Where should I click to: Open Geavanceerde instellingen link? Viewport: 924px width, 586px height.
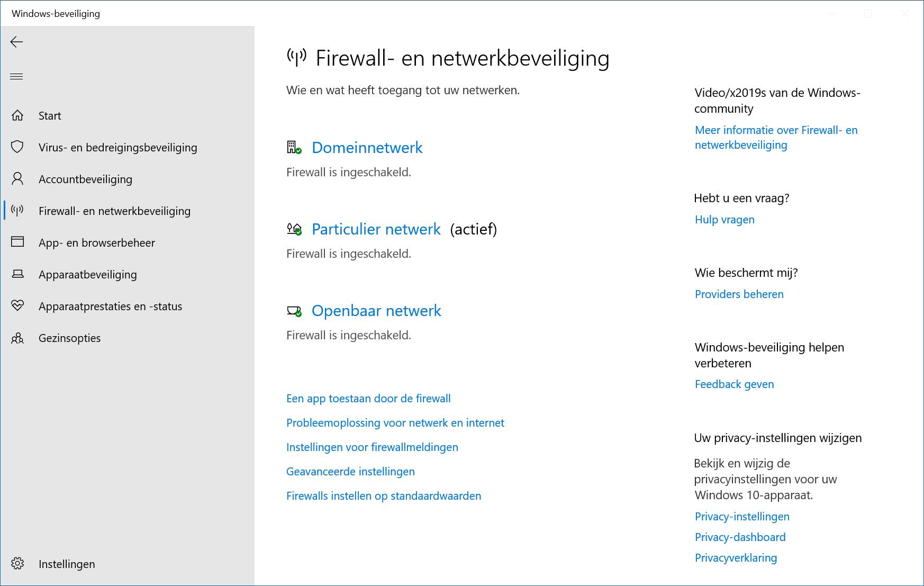click(350, 472)
